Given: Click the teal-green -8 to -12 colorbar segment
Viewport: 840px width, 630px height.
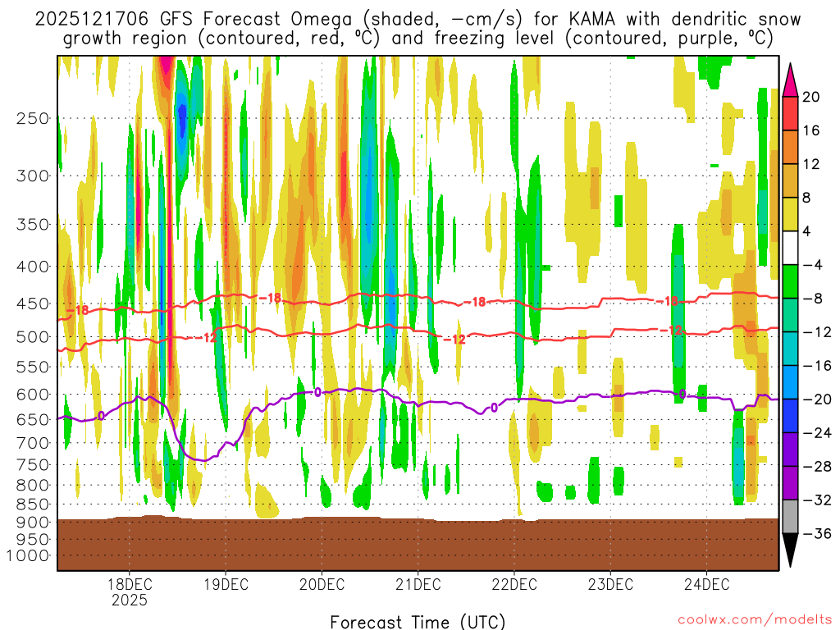Looking at the screenshot, I should coord(790,315).
